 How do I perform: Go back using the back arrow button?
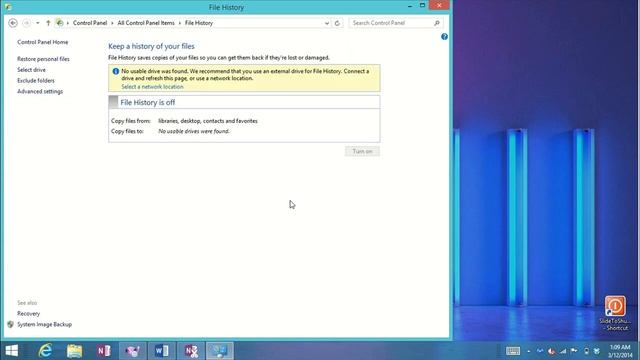(13, 23)
